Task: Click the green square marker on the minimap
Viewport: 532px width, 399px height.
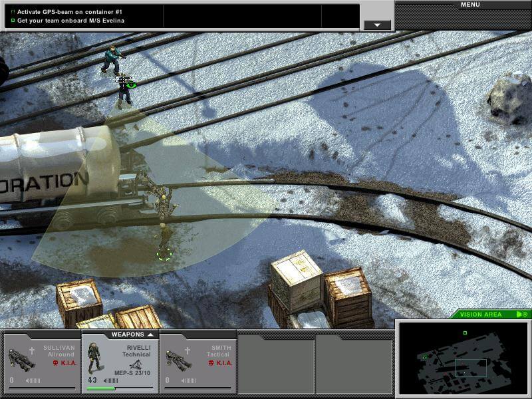Action: [x=465, y=333]
